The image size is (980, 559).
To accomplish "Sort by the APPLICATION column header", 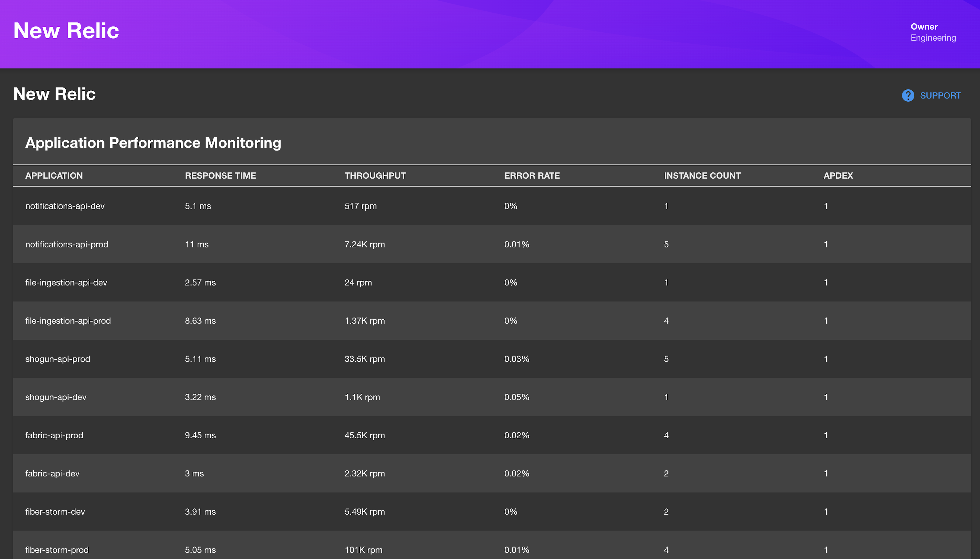I will [x=54, y=175].
